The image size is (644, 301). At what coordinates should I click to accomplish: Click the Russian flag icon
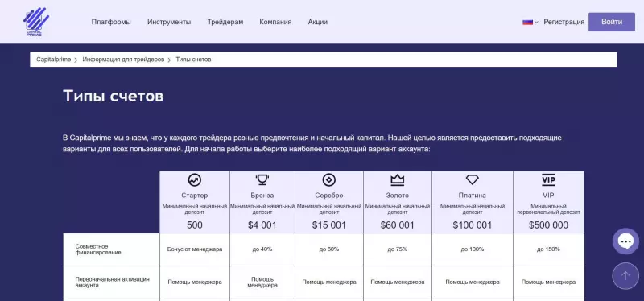click(x=527, y=23)
